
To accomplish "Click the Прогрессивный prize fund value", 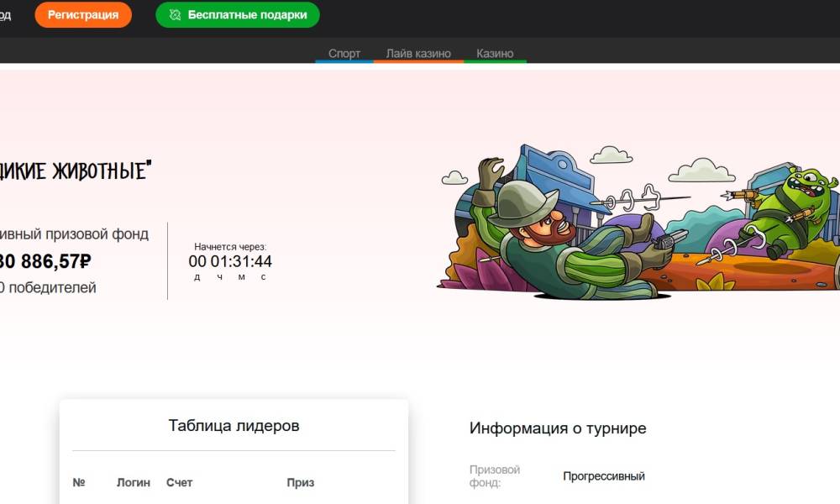I will click(604, 476).
